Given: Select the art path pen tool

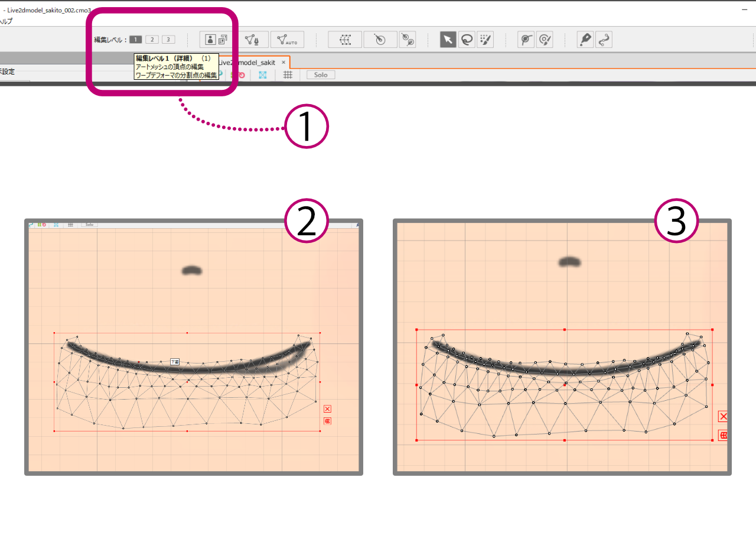Looking at the screenshot, I should pos(585,40).
